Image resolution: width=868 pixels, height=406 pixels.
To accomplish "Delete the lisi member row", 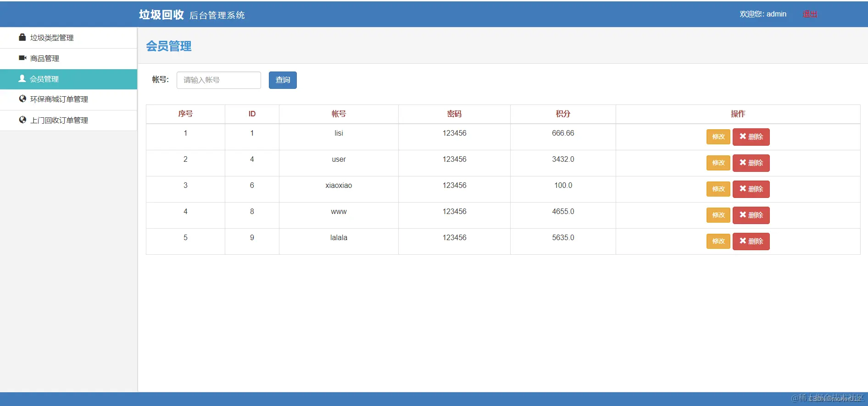I will click(751, 137).
